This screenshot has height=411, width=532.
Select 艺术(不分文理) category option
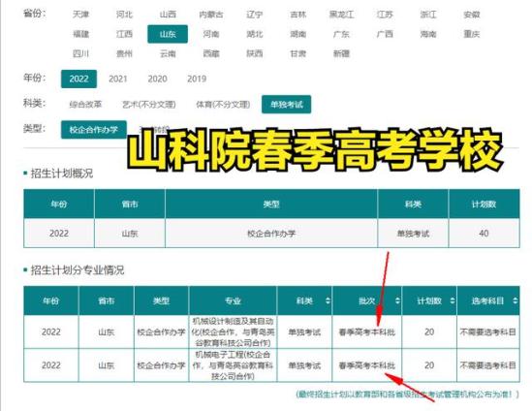(149, 104)
